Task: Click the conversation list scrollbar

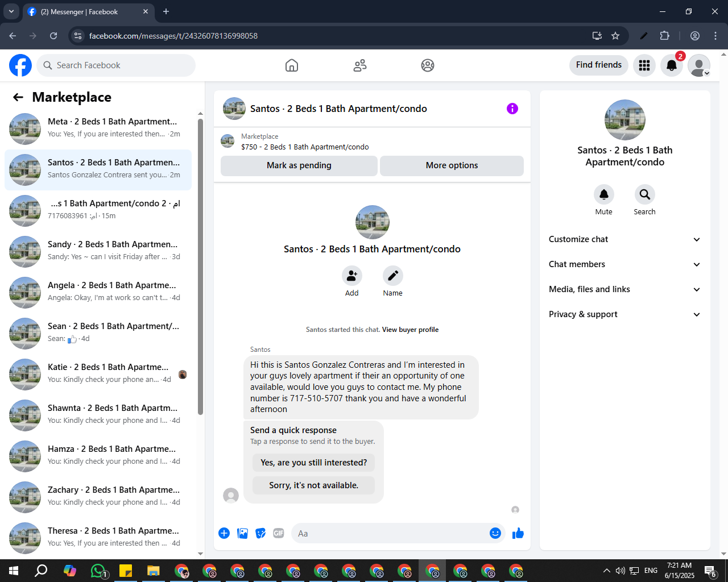Action: point(200,267)
